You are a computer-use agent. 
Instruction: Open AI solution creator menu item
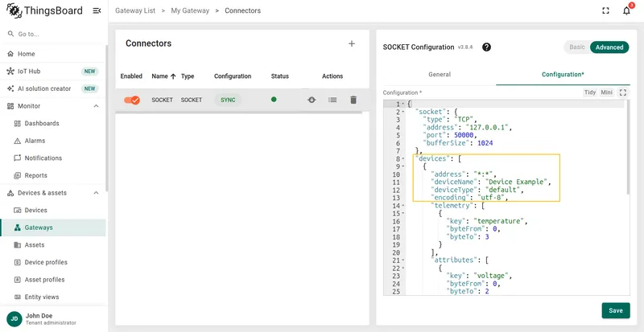(x=53, y=88)
